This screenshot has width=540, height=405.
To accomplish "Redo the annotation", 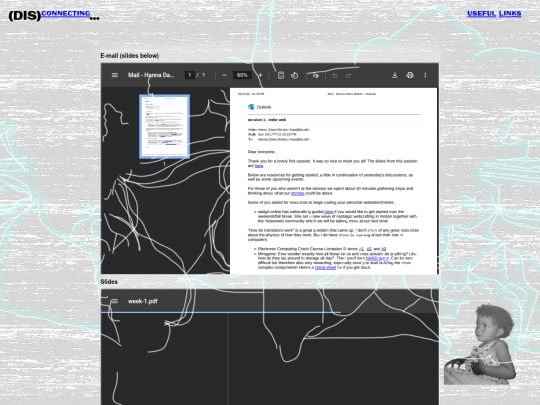I will (349, 75).
